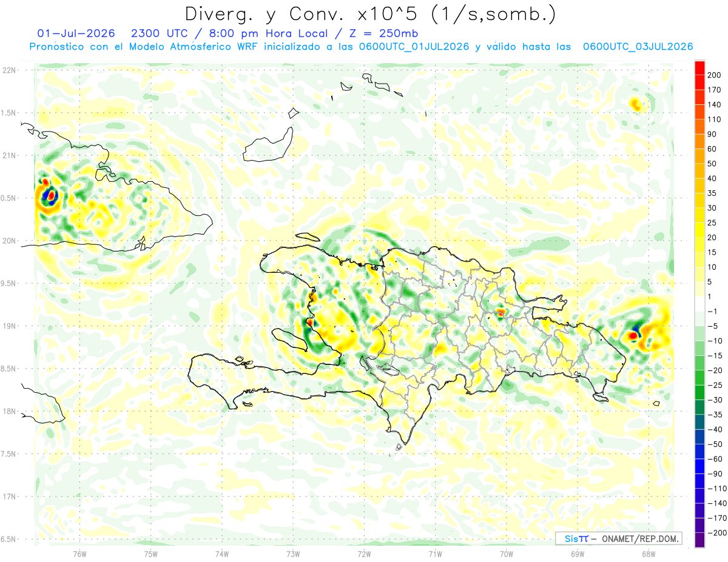This screenshot has height=562, width=728.
Task: Click latitude label "7.5N"
Action: pyautogui.click(x=8, y=454)
